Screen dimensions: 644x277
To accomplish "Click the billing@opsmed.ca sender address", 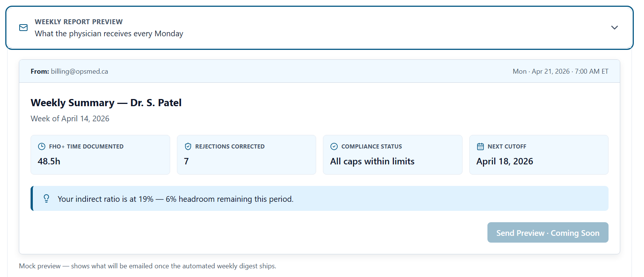I will 79,71.
